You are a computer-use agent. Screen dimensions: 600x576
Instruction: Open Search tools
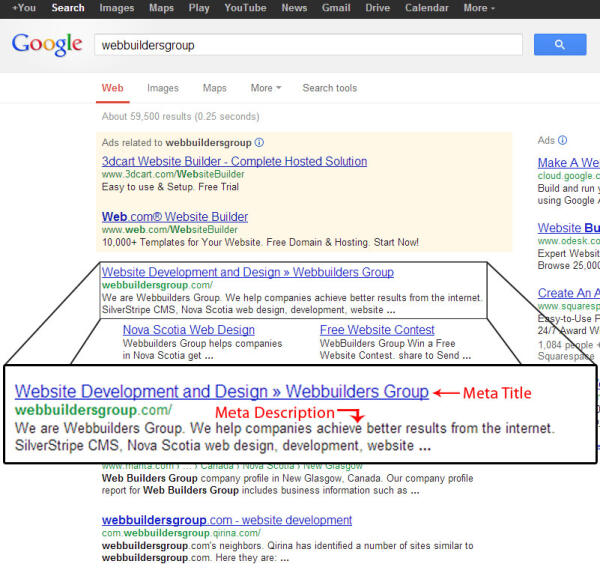click(329, 88)
